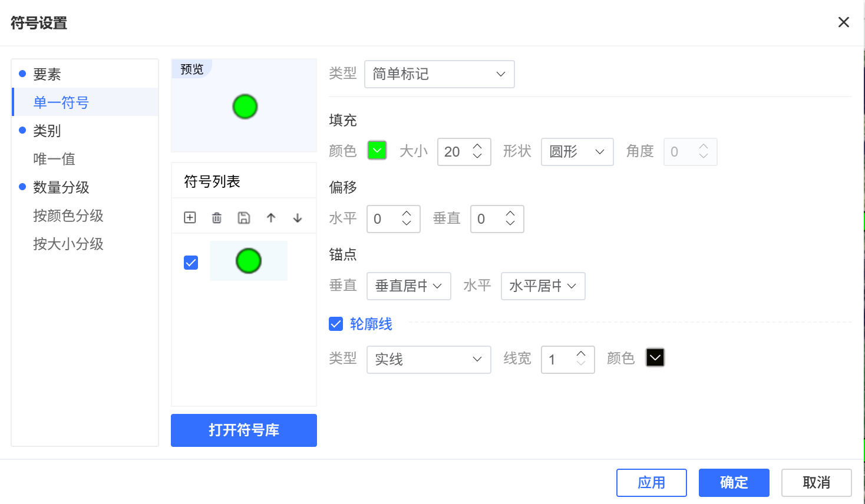Toggle the 轮廓线 outline checkbox
This screenshot has height=504, width=865.
pos(336,324)
